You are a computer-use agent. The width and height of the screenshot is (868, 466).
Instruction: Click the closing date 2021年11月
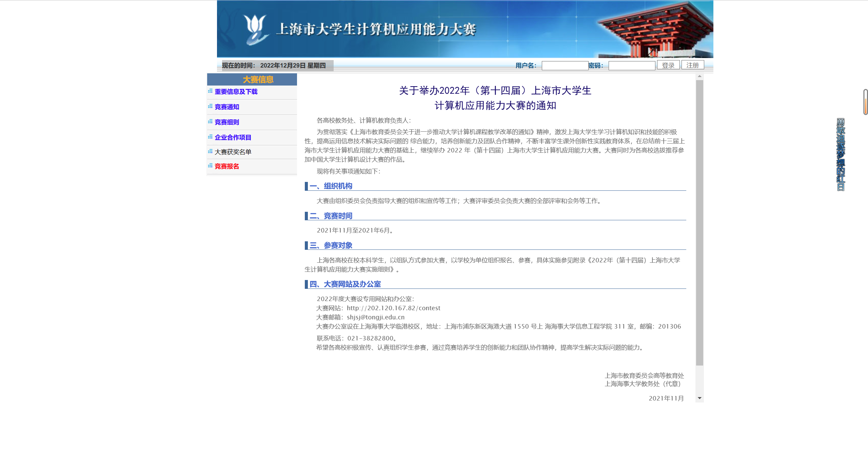coord(666,398)
